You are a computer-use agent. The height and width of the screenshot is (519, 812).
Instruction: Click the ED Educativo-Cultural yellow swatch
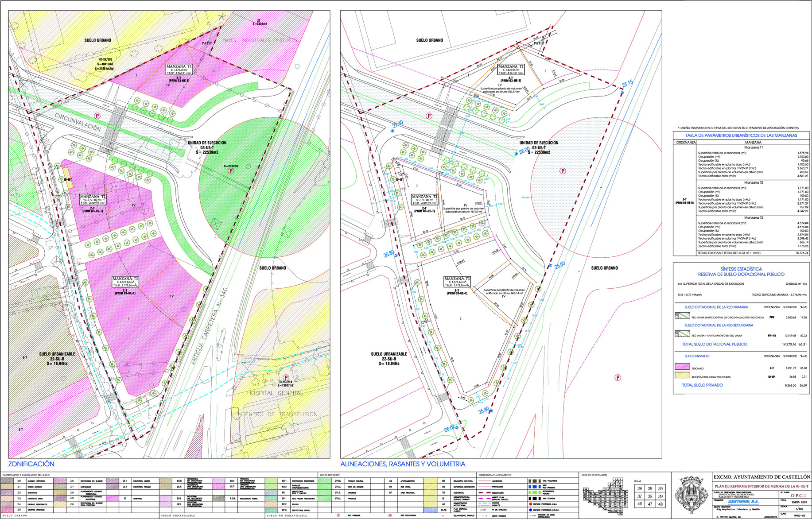coord(430,481)
